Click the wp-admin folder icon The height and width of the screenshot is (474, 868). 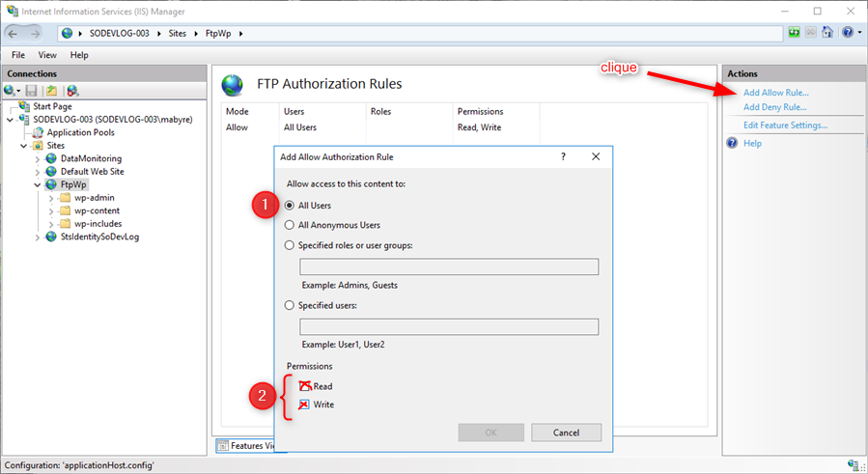66,198
